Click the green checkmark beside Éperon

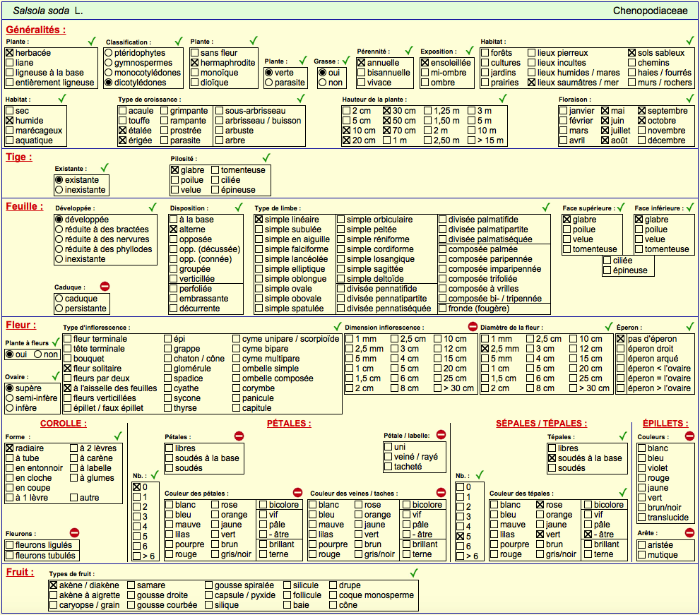(x=690, y=326)
